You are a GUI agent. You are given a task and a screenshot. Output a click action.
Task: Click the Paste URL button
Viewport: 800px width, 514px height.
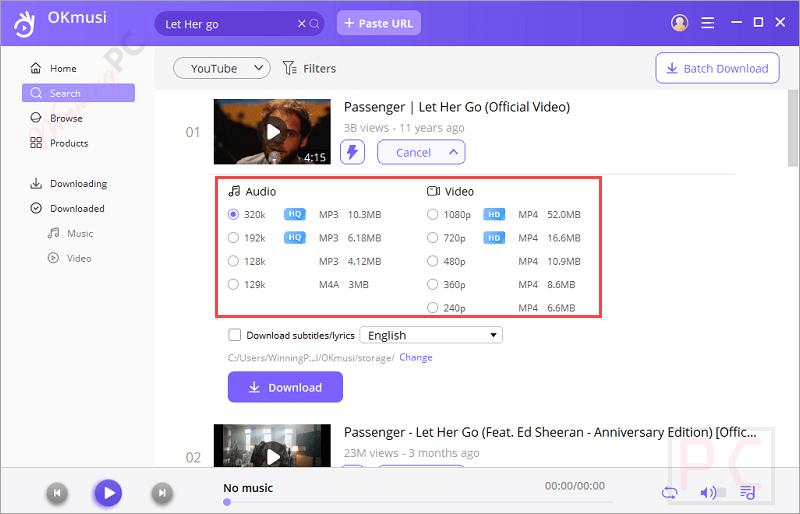[379, 23]
